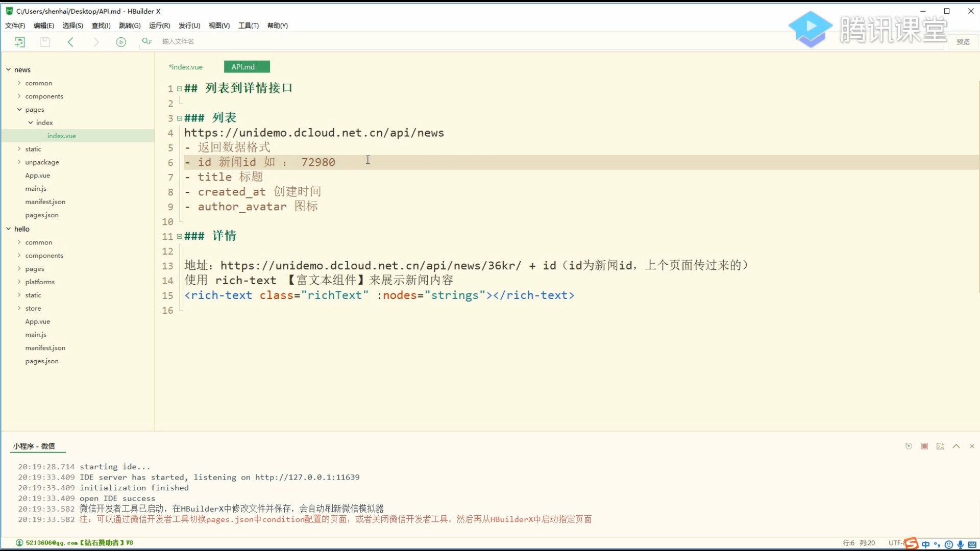Image resolution: width=980 pixels, height=551 pixels.
Task: Run the project with play button icon
Action: tap(121, 42)
